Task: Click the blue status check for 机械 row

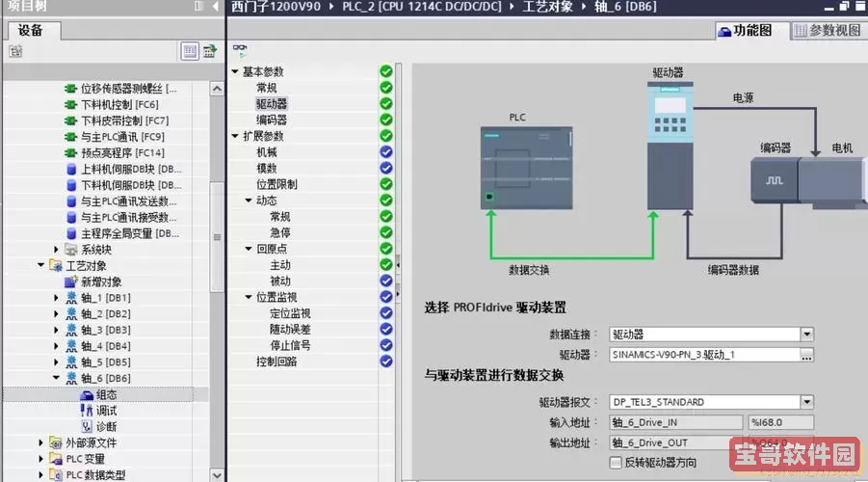Action: pos(386,151)
